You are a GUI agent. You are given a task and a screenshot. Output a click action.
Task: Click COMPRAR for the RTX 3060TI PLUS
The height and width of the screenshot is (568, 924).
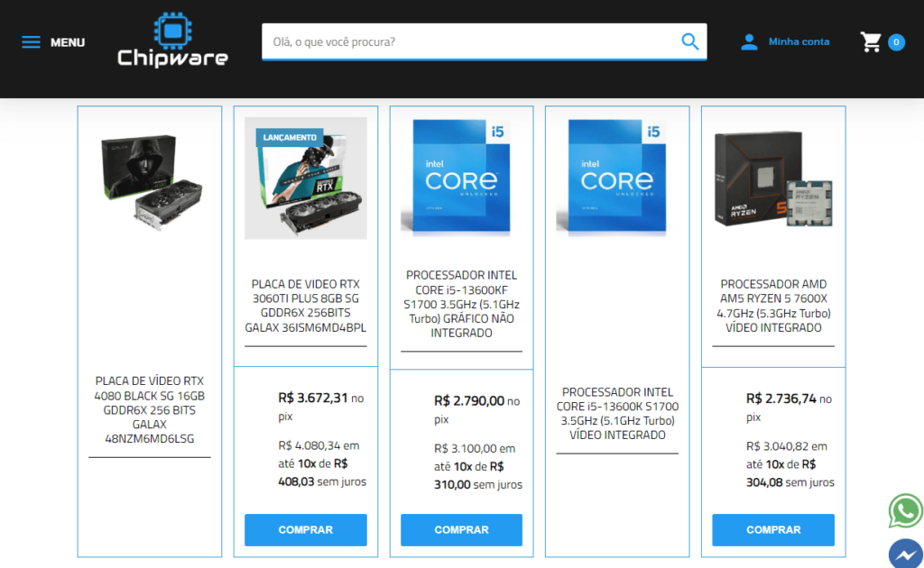pos(305,530)
